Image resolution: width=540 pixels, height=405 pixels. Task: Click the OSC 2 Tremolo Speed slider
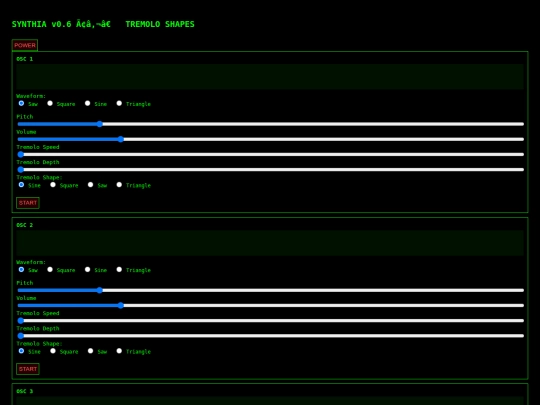click(270, 321)
